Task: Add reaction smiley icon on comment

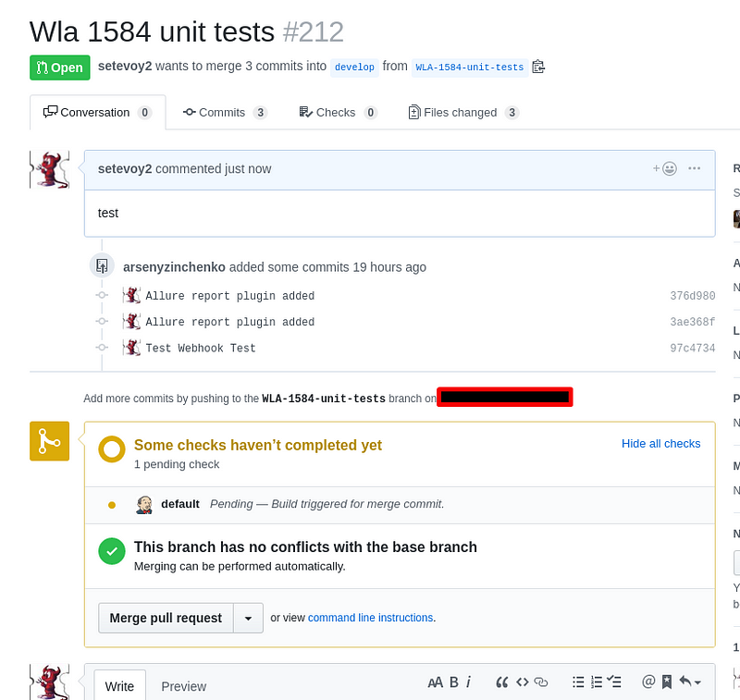Action: click(x=665, y=168)
